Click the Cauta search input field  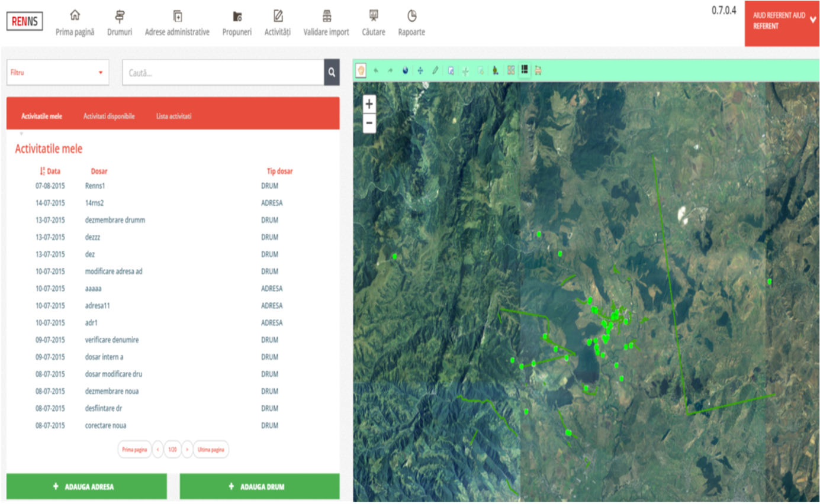pos(223,73)
